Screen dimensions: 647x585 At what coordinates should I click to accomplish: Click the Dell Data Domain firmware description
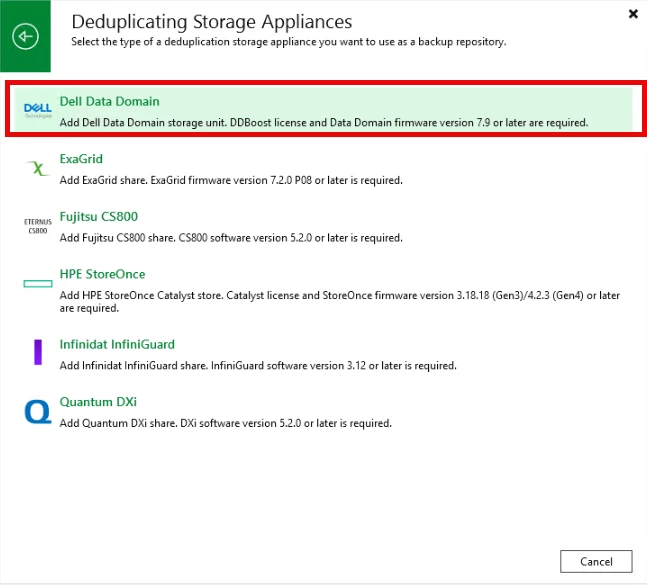point(324,123)
